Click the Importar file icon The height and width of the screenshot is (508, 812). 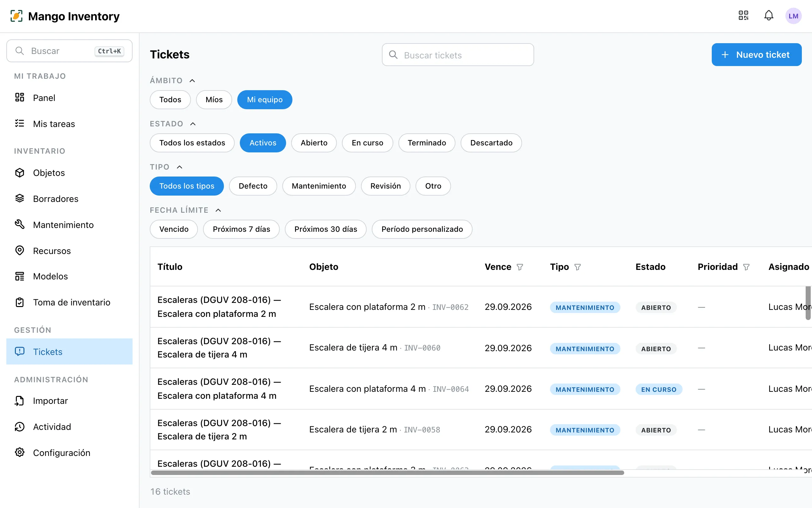point(20,400)
